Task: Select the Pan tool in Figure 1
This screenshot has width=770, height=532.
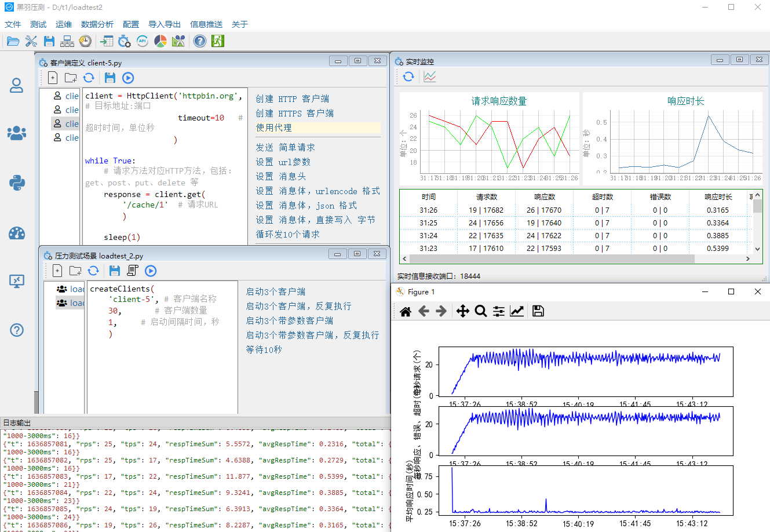Action: 462,312
